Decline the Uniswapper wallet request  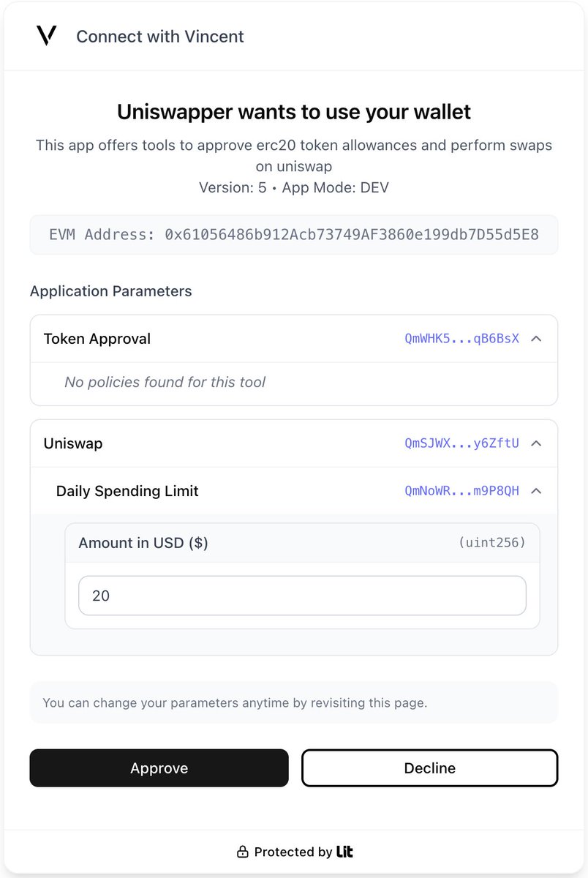(430, 768)
